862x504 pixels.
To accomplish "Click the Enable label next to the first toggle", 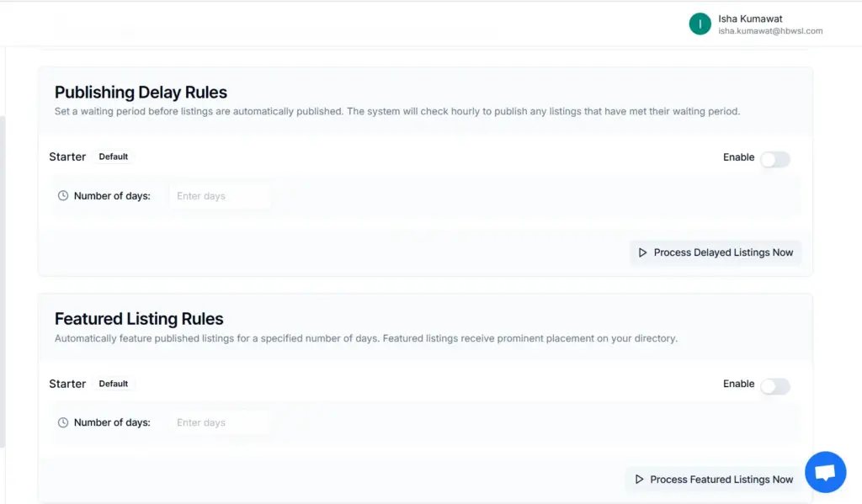I will [738, 157].
